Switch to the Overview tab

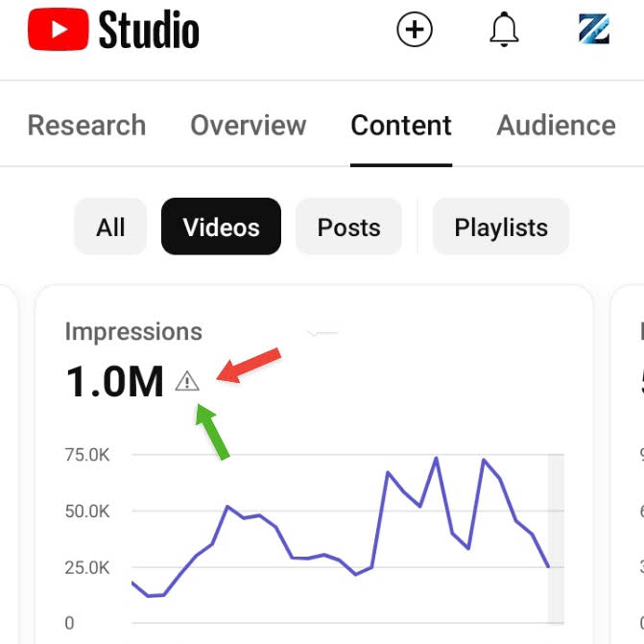249,125
